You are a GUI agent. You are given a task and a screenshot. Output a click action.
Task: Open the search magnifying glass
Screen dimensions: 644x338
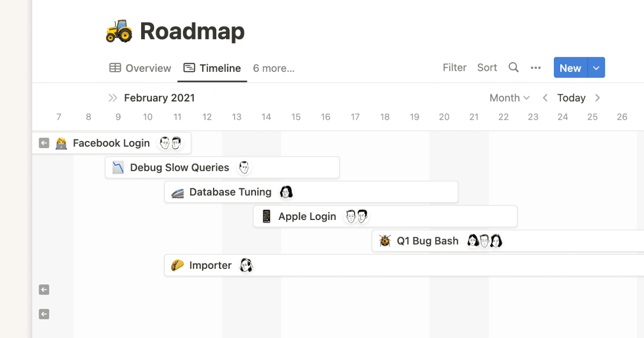pos(513,68)
